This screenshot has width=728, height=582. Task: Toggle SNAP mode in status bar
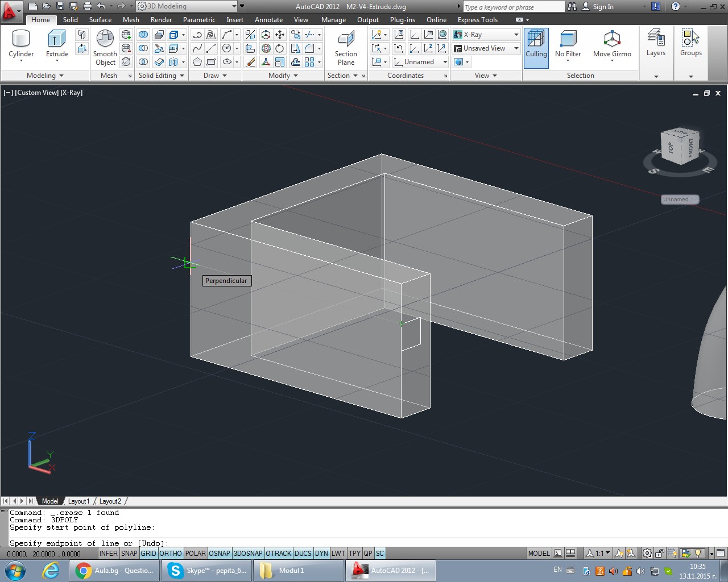(x=129, y=553)
